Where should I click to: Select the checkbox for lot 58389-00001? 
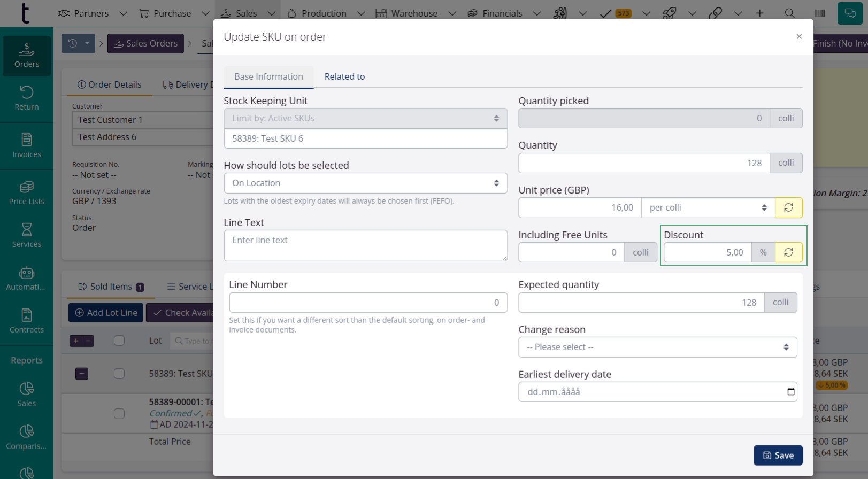pyautogui.click(x=119, y=414)
